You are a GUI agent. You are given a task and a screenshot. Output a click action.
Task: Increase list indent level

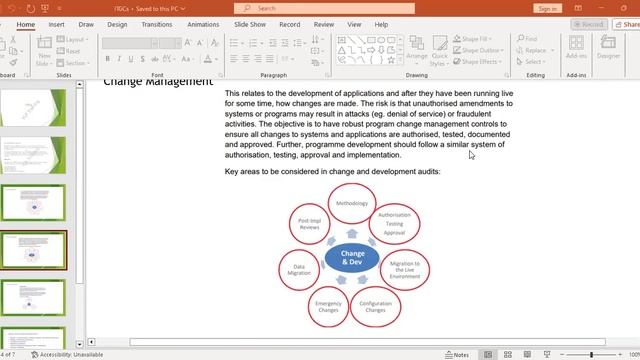285,42
